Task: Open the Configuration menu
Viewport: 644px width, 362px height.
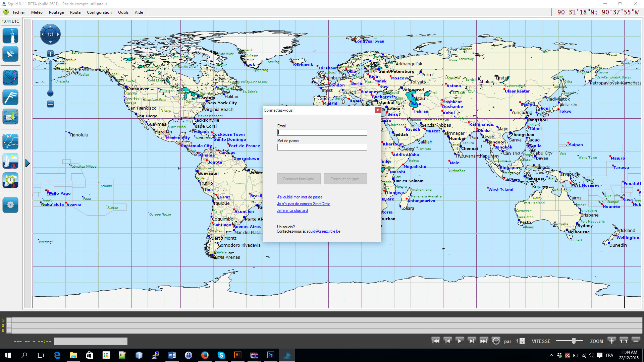Action: (x=99, y=12)
